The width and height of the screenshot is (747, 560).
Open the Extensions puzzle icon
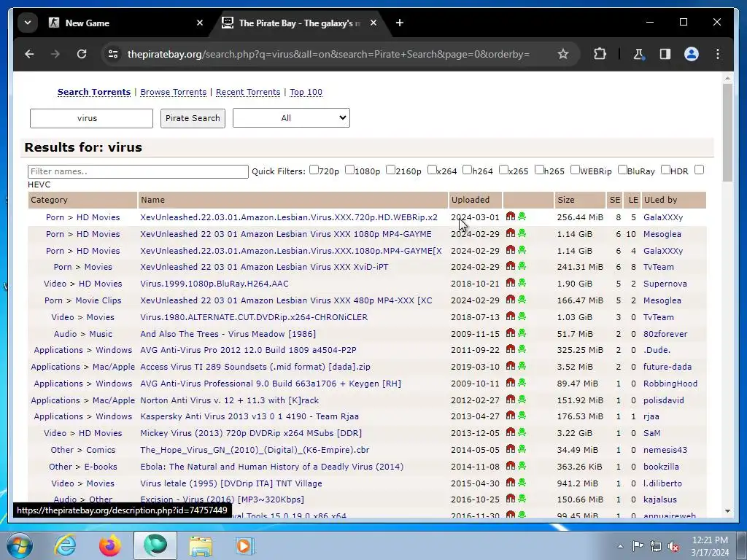tap(600, 54)
